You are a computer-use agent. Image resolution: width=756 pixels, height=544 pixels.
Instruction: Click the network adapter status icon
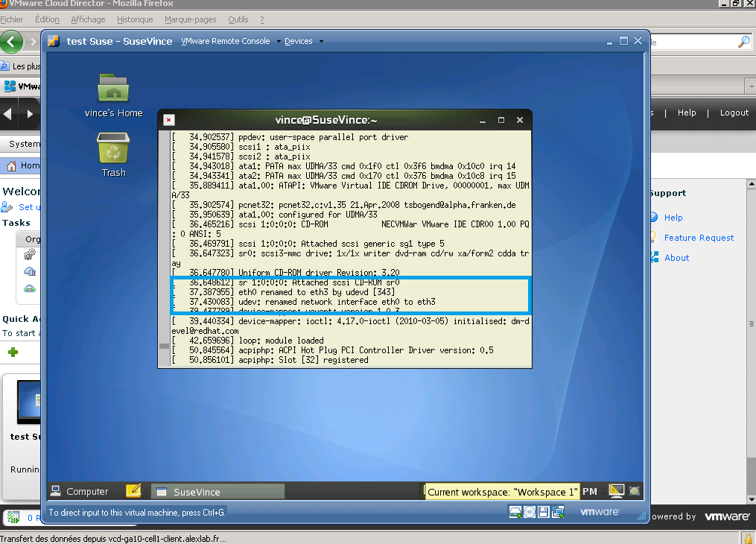coord(558,512)
